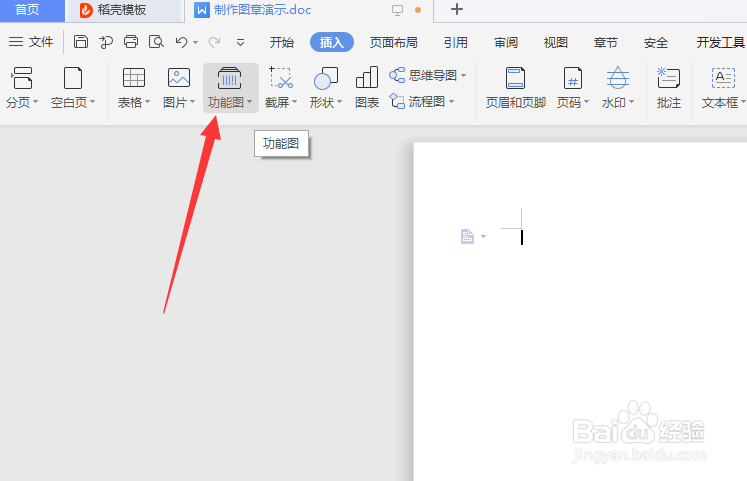The width and height of the screenshot is (747, 481).
Task: Expand the 形状 dropdown arrow
Action: pos(339,102)
